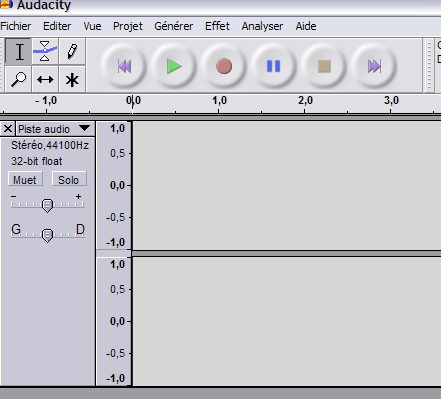Click the 1,0 mark on time ruler

pos(219,101)
